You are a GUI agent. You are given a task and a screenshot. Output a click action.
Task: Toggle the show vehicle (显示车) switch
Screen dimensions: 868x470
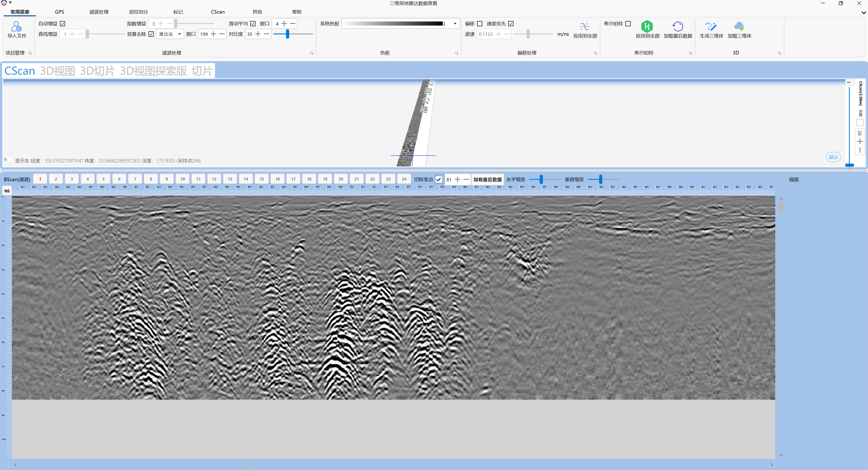7,160
